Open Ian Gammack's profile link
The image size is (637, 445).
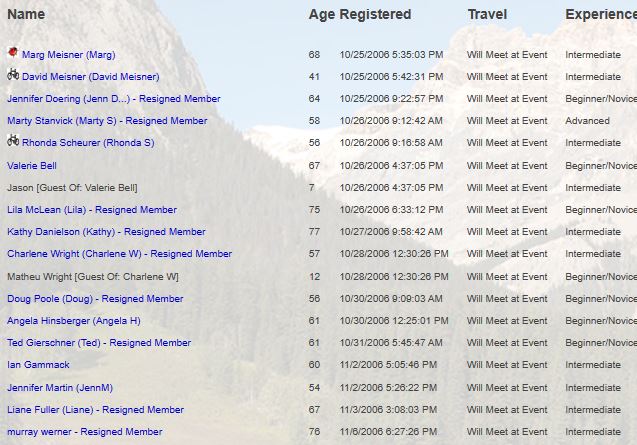pyautogui.click(x=38, y=365)
